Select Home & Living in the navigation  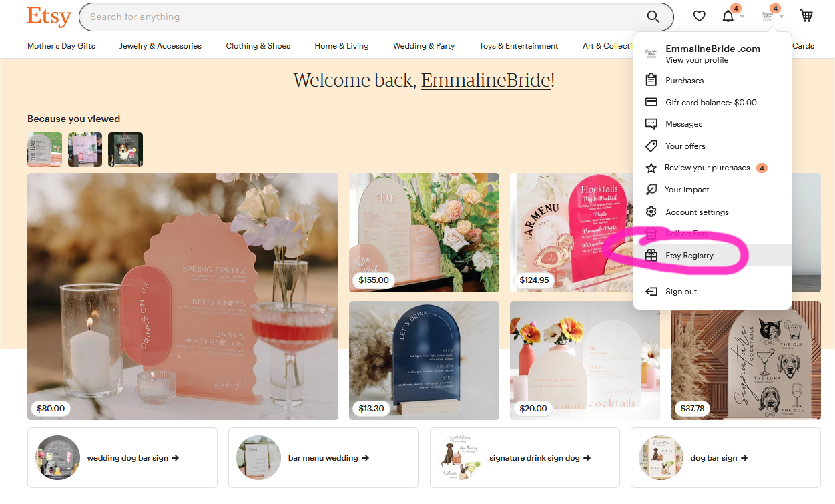click(x=341, y=46)
